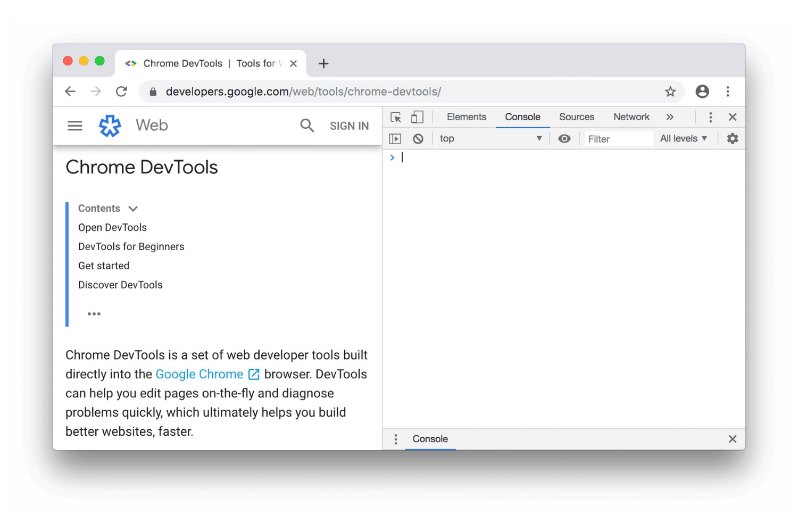Click the inspect element picker icon
This screenshot has width=798, height=532.
click(396, 118)
